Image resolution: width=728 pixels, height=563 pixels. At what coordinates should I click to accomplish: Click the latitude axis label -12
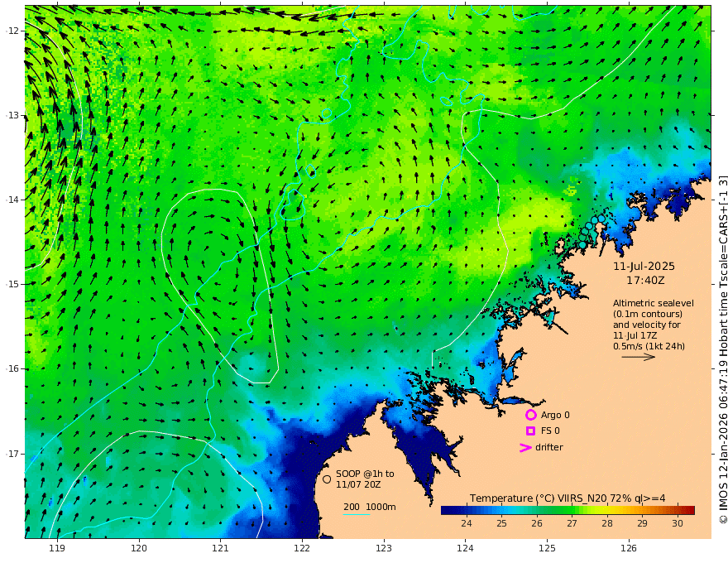point(12,31)
